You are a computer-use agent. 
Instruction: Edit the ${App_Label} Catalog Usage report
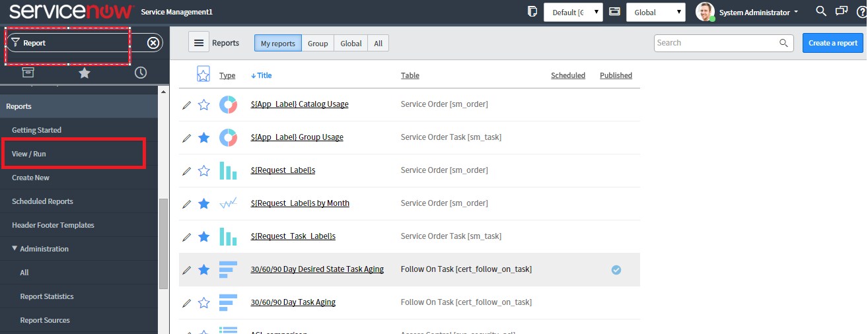186,105
